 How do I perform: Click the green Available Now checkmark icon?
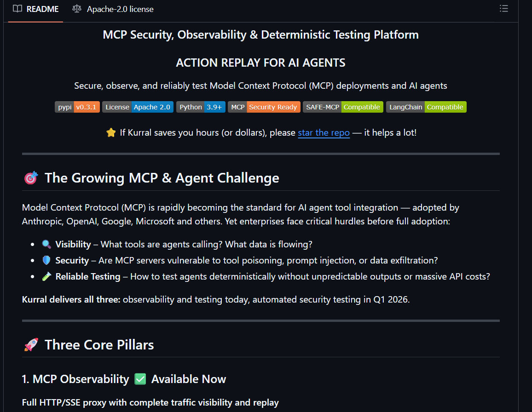(140, 379)
